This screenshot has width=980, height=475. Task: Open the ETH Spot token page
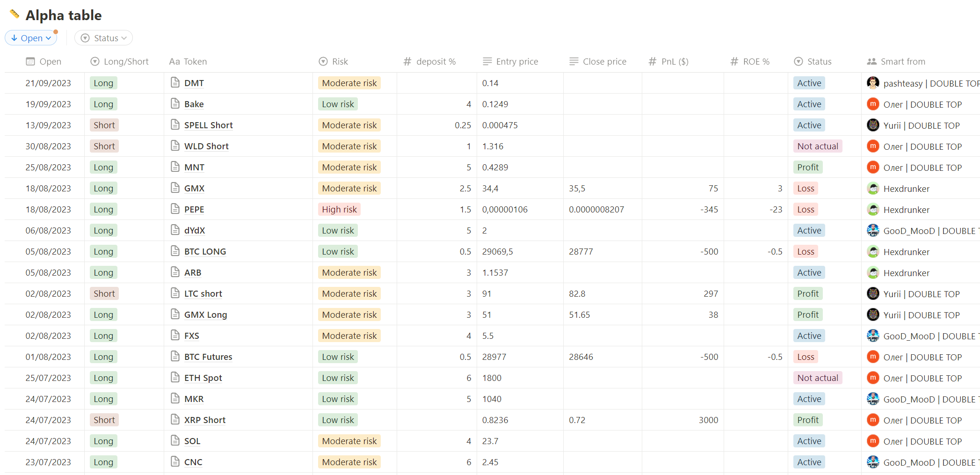tap(203, 378)
